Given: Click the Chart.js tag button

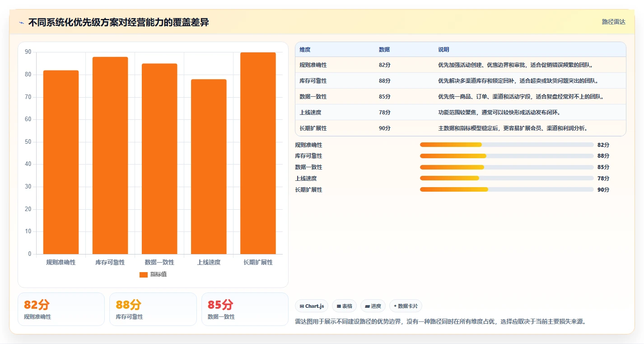Looking at the screenshot, I should (312, 306).
